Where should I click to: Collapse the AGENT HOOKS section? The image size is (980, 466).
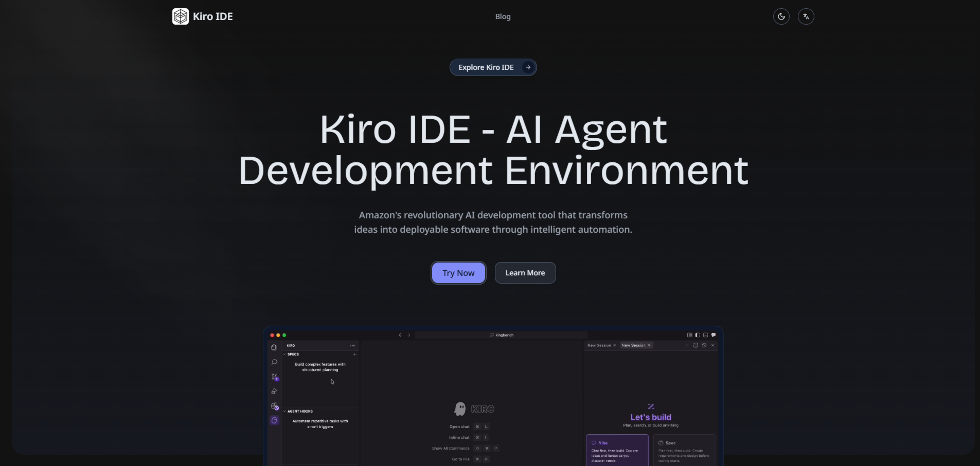tap(285, 411)
